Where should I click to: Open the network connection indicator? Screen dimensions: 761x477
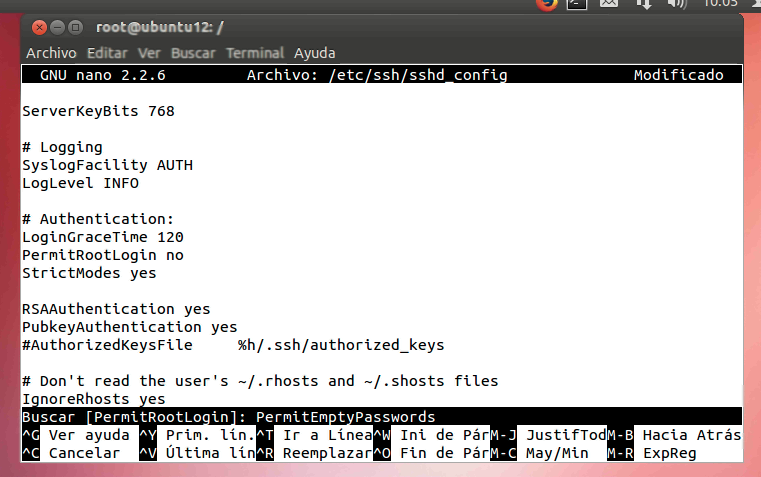tap(643, 4)
